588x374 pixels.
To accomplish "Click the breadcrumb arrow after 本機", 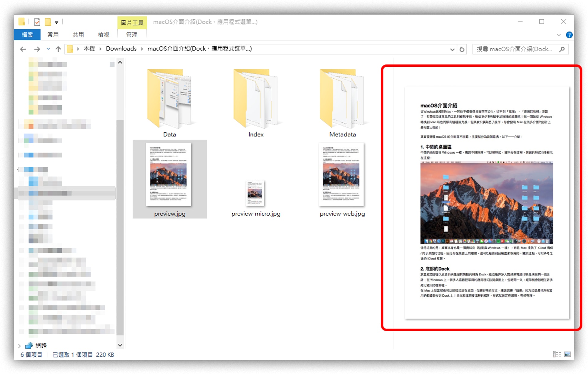I will [100, 49].
